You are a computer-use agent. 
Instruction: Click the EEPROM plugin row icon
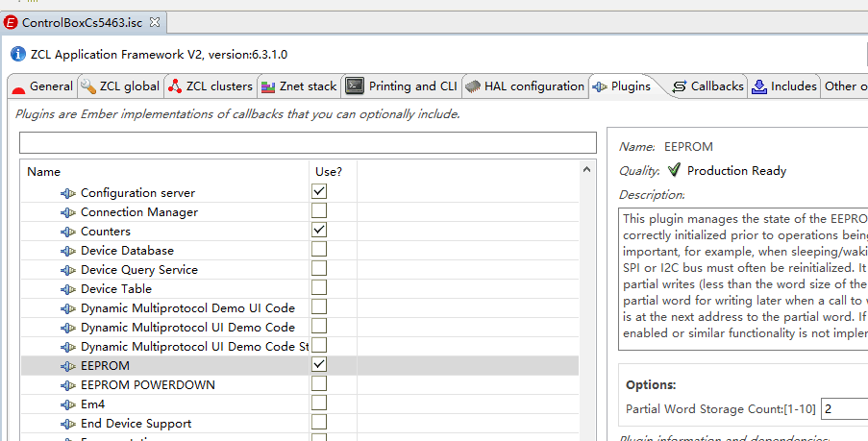67,366
